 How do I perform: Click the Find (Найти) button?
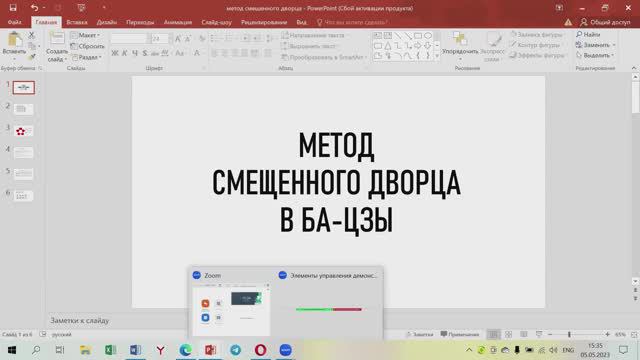tap(588, 34)
